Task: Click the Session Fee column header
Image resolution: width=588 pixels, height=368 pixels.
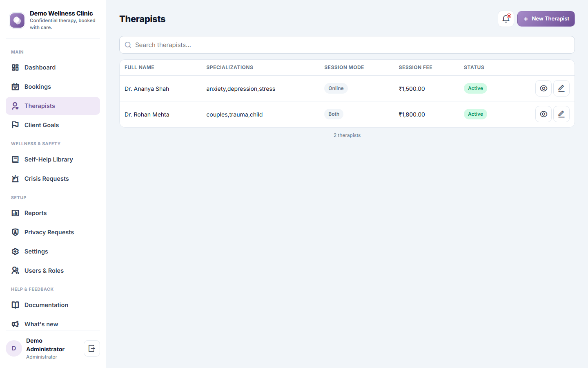Action: (415, 67)
